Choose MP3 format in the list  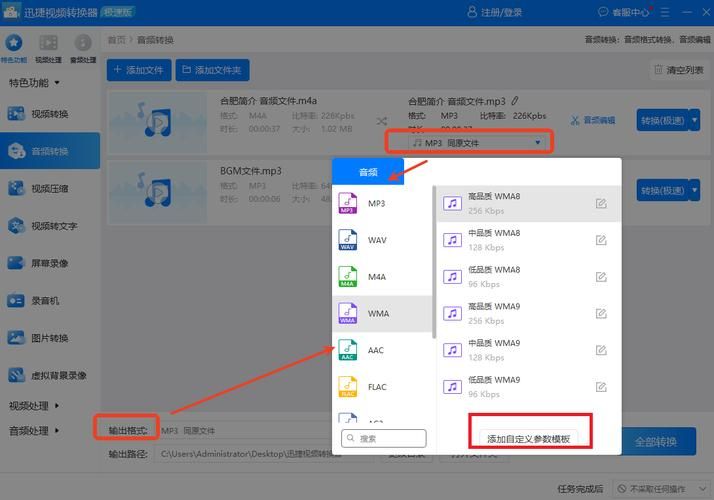382,203
